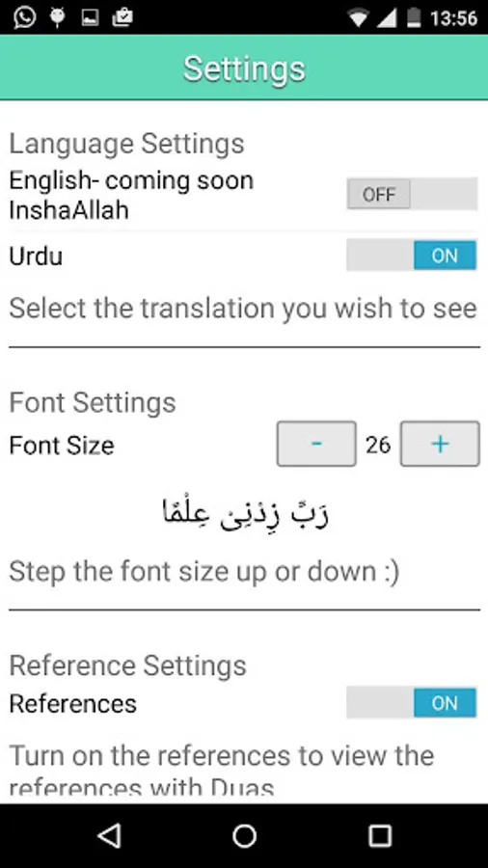Open recent apps with square button
Viewport: 488px width, 868px height.
pyautogui.click(x=380, y=835)
